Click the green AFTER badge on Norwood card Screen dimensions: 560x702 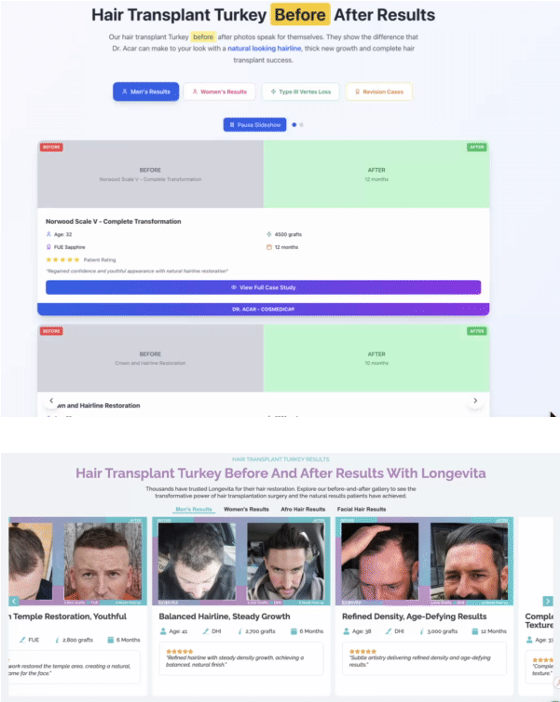(x=477, y=147)
